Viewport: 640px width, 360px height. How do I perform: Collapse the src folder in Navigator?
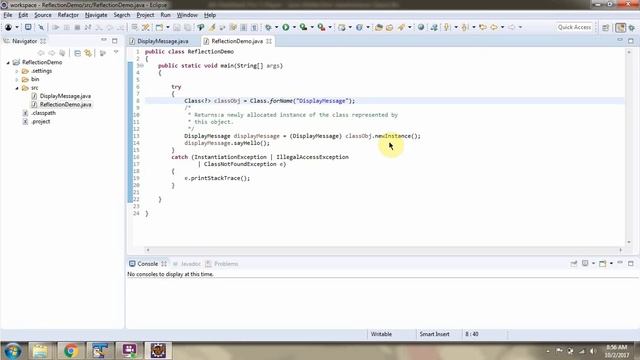click(x=17, y=88)
